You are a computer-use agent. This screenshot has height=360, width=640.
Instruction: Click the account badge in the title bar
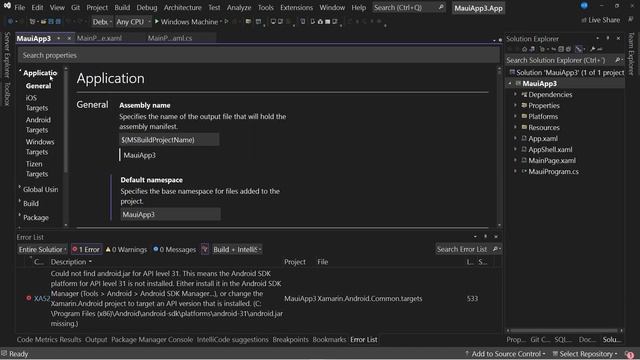[584, 6]
